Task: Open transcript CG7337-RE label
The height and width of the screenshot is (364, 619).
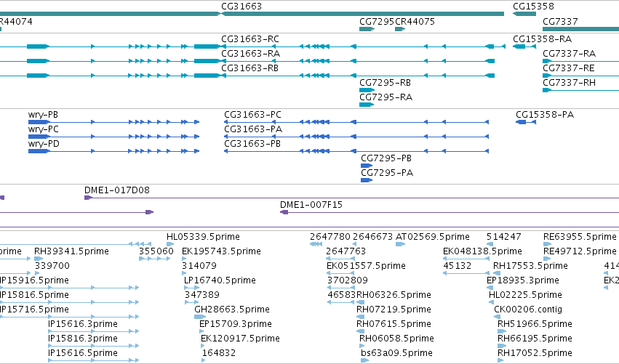Action: (569, 68)
